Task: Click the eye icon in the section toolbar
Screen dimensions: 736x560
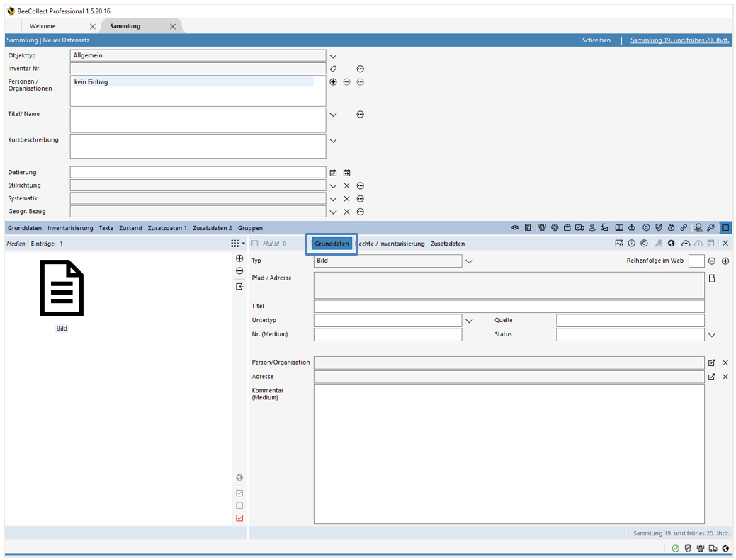Action: [x=516, y=228]
